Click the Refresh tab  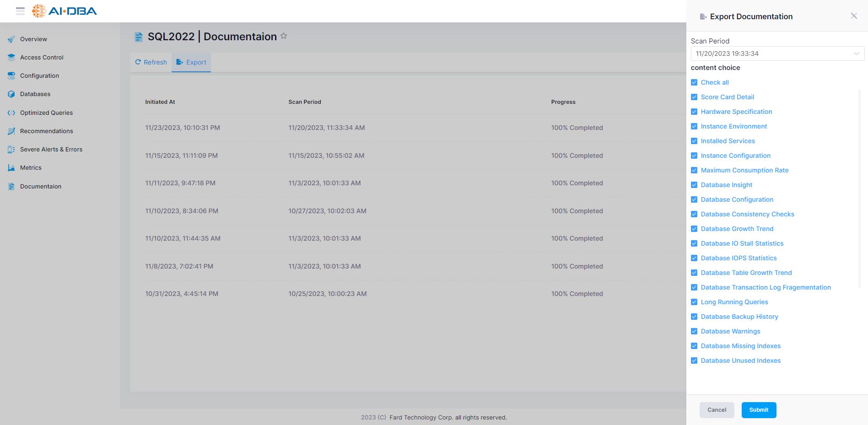(151, 62)
